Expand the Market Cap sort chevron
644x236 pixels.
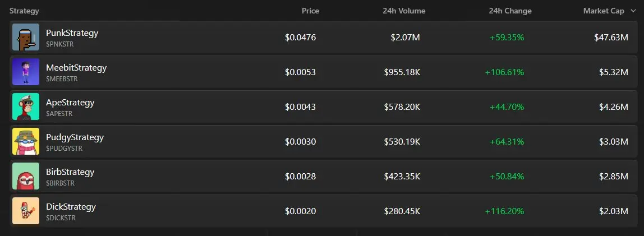pos(633,11)
